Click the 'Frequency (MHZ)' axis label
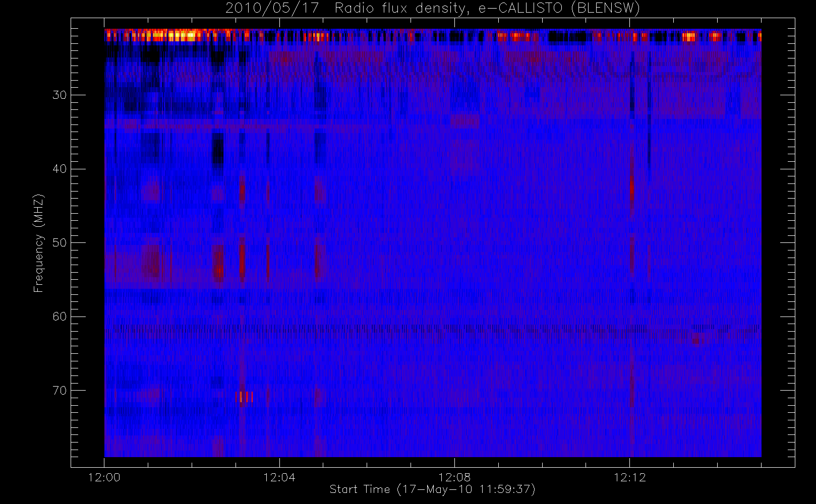 tap(38, 243)
